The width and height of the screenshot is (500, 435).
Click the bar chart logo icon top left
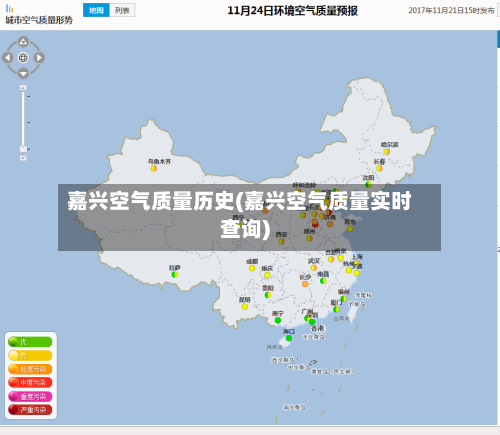point(10,9)
